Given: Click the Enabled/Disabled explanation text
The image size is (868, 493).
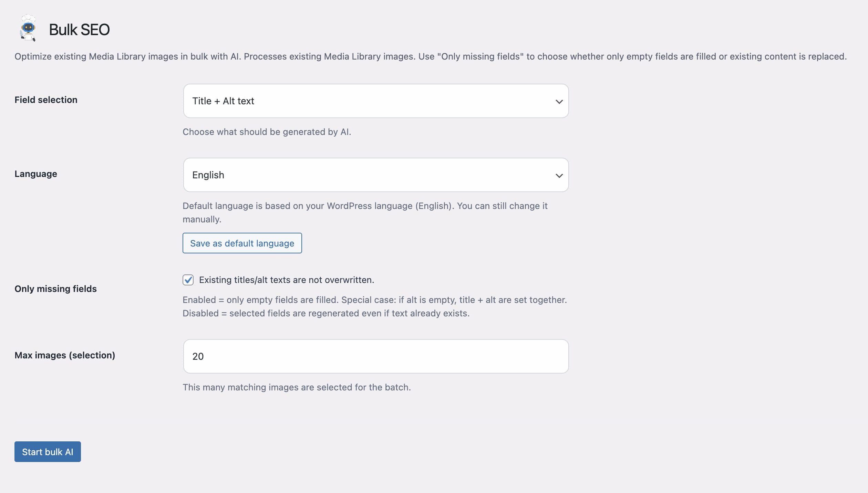Looking at the screenshot, I should [x=375, y=306].
